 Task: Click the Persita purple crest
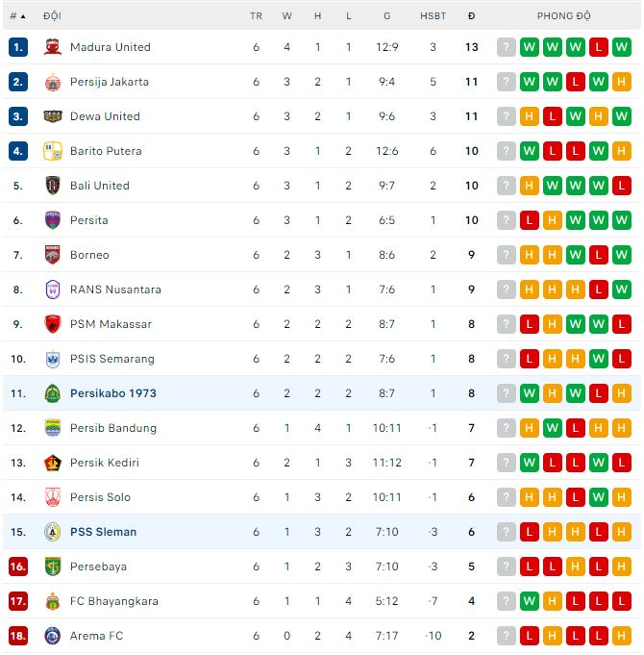pyautogui.click(x=53, y=220)
